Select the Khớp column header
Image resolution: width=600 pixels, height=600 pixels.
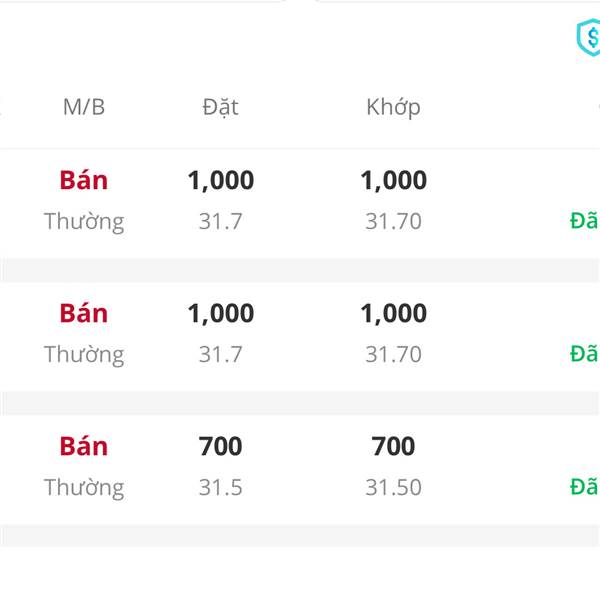(x=393, y=108)
